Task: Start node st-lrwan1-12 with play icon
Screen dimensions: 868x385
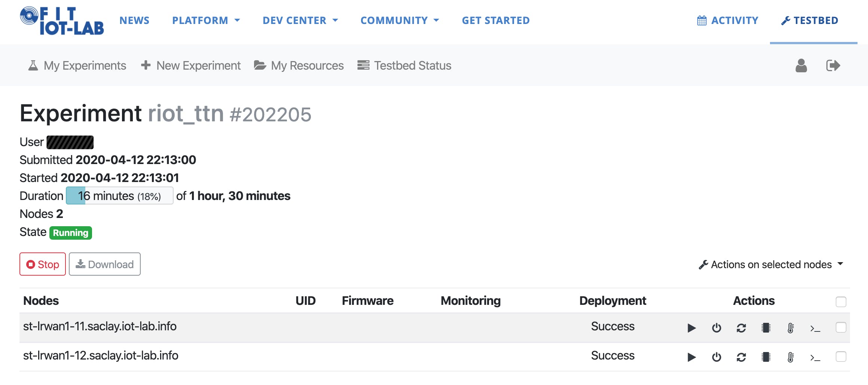Action: tap(691, 357)
